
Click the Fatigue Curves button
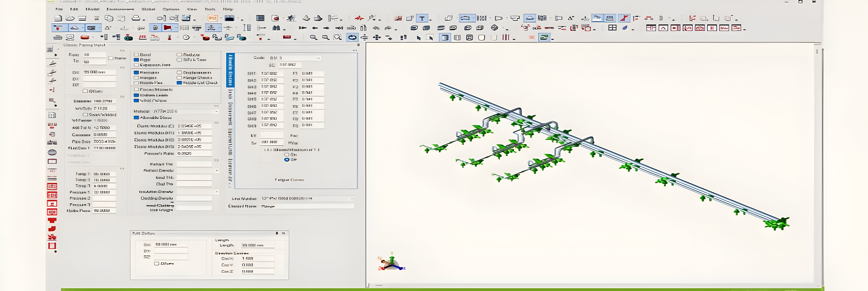(x=289, y=180)
